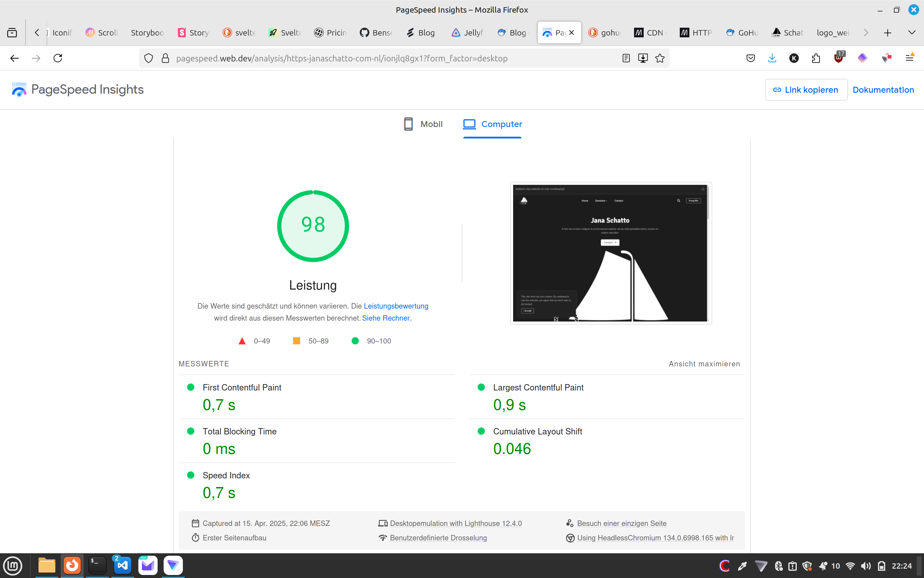Screen dimensions: 924x578
Task: Open the Downloads panel
Action: coord(772,58)
